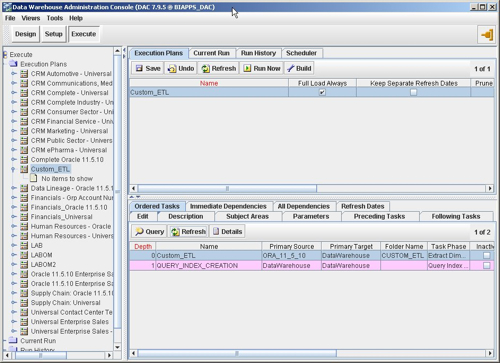Open the Query tool for tasks
Viewport: 500px width, 363px height.
point(150,231)
